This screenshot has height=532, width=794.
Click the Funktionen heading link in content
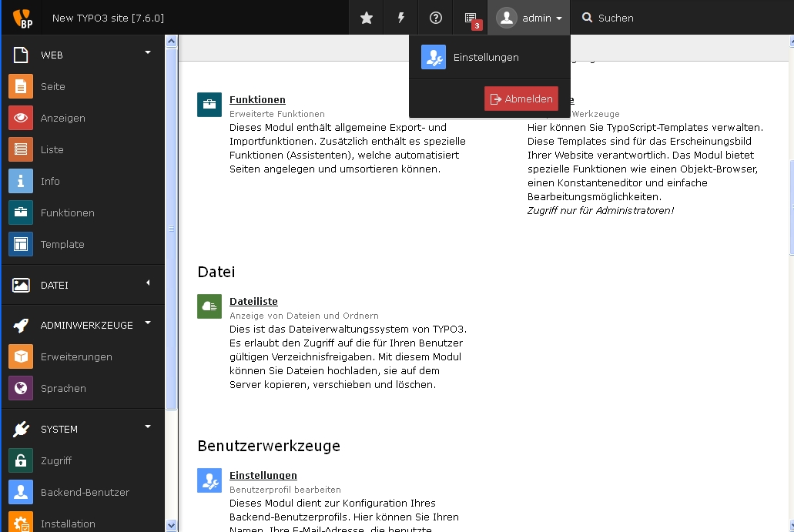pos(257,99)
